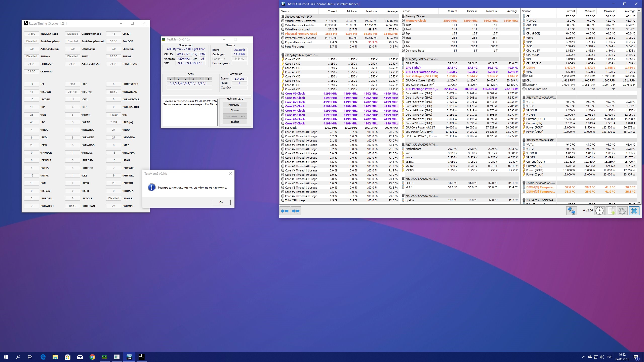Click the Выйти button in TestMem5

(x=235, y=122)
